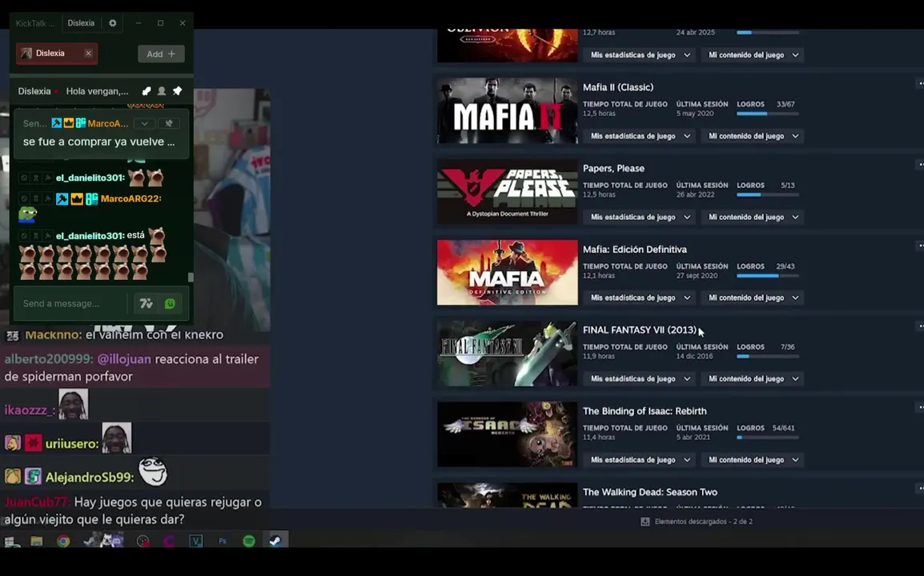Viewport: 924px width, 576px height.
Task: Open Mafia: Edición Definitiva title link
Action: (635, 250)
